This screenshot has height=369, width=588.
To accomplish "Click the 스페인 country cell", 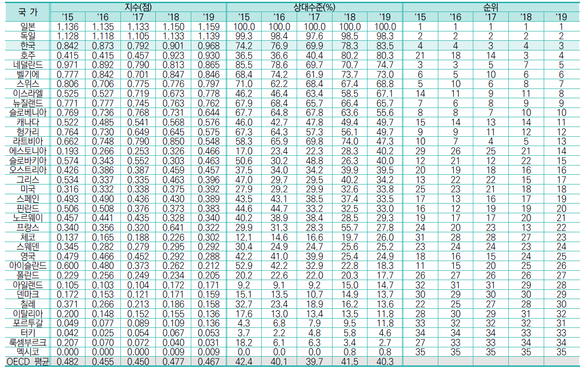I will 27,199.
